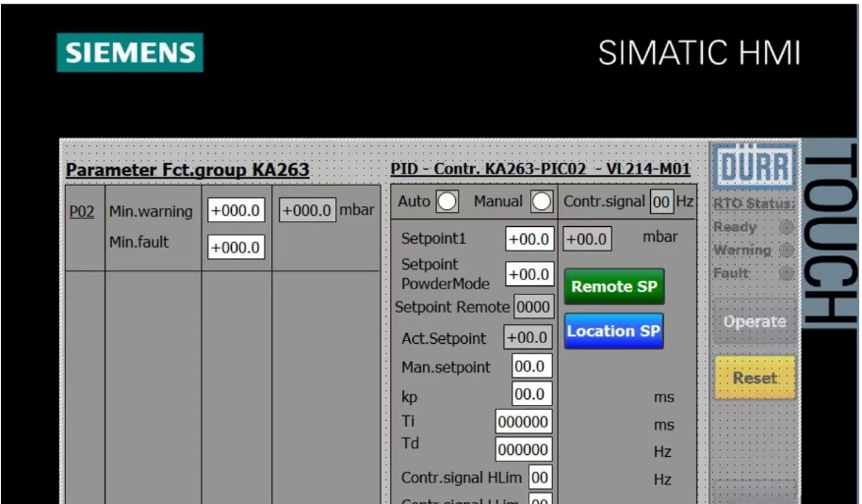Viewport: 862px width, 504px height.
Task: Click the Setpoint Remote value field
Action: click(x=533, y=307)
